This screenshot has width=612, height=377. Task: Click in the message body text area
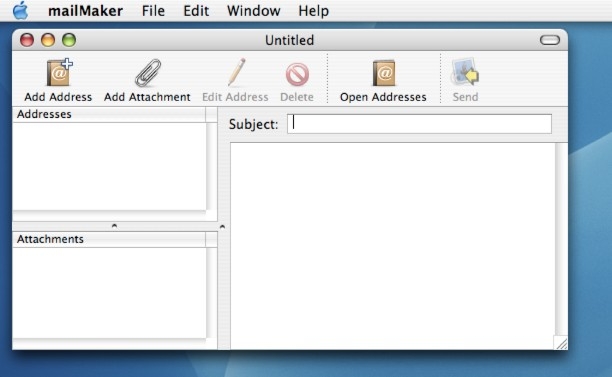pos(393,246)
